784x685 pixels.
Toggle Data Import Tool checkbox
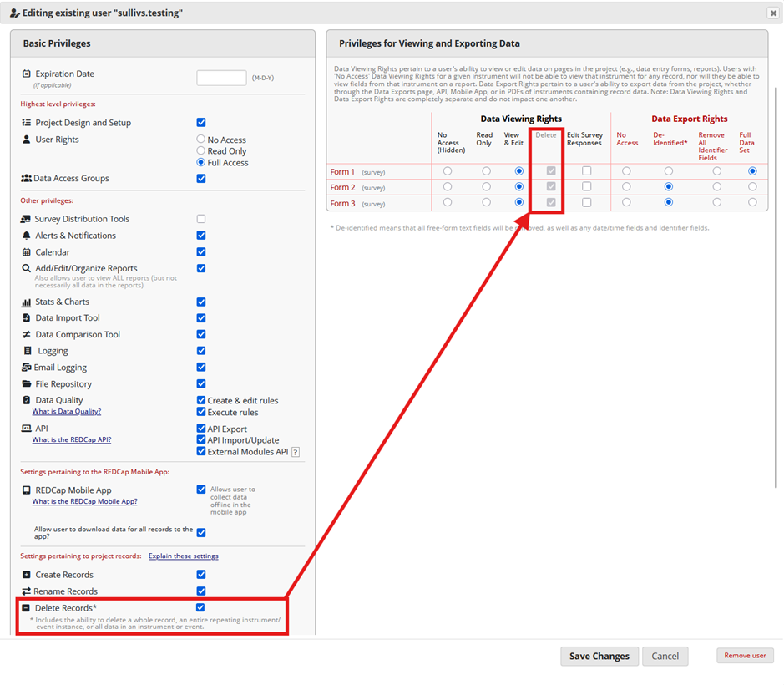pos(201,317)
